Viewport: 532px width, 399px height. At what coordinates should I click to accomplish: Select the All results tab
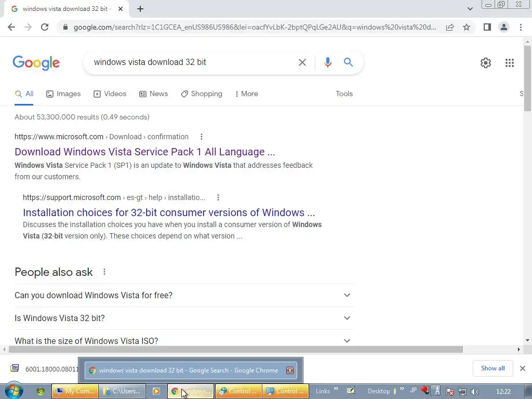[24, 94]
